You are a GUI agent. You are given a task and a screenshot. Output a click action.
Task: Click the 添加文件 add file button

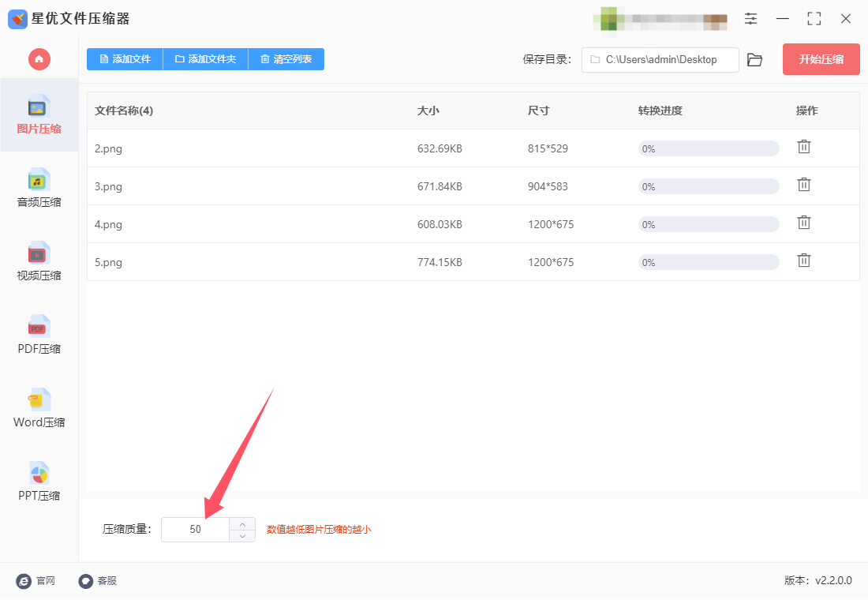[125, 59]
